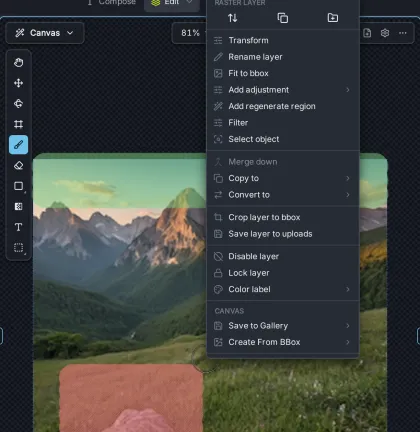Choose Crop layer to bbox

[283, 217]
